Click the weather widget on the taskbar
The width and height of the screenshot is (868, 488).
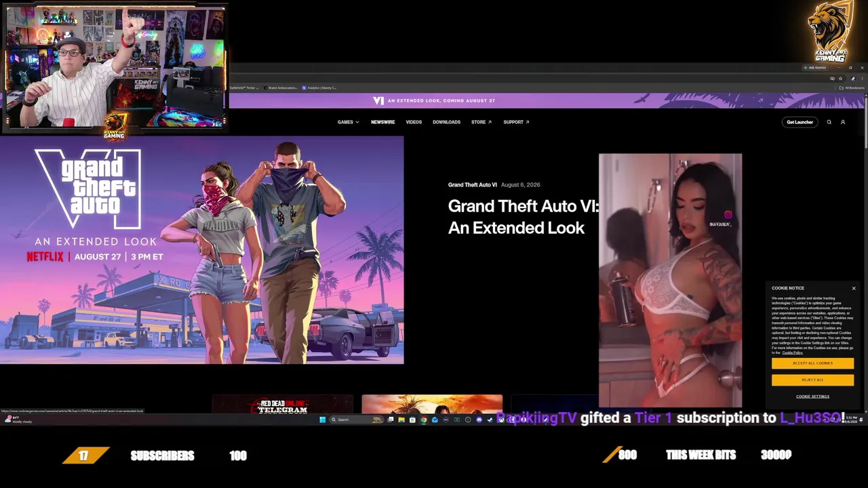click(x=18, y=420)
